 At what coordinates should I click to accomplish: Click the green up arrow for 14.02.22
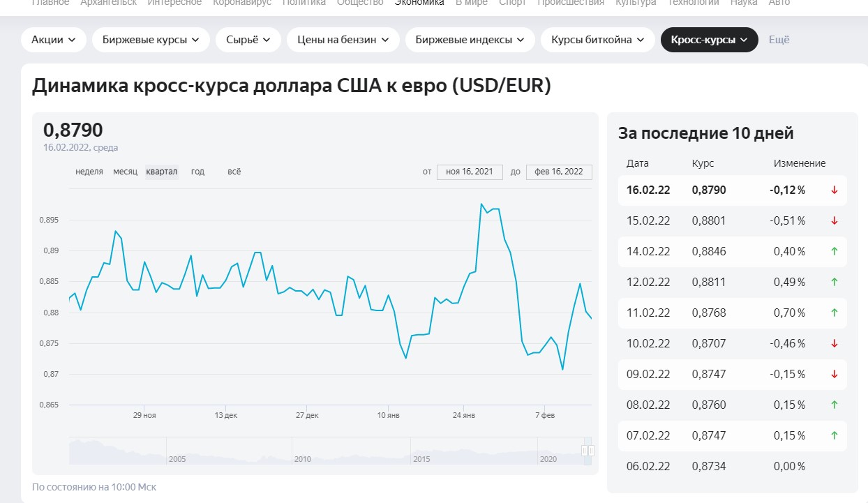click(x=835, y=251)
